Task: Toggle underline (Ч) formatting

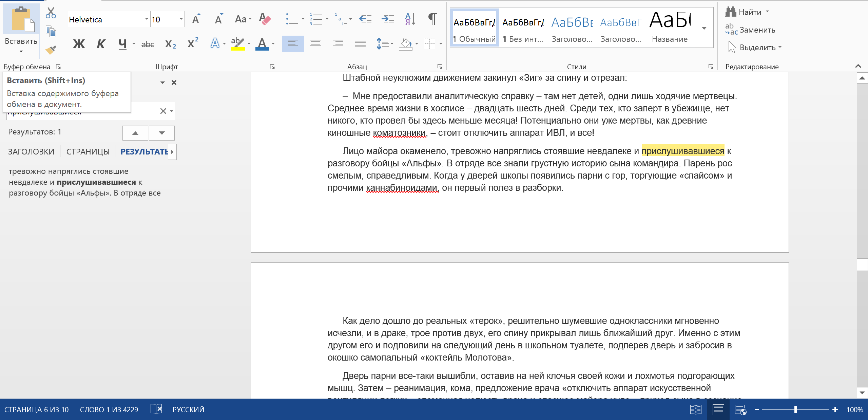Action: (122, 44)
